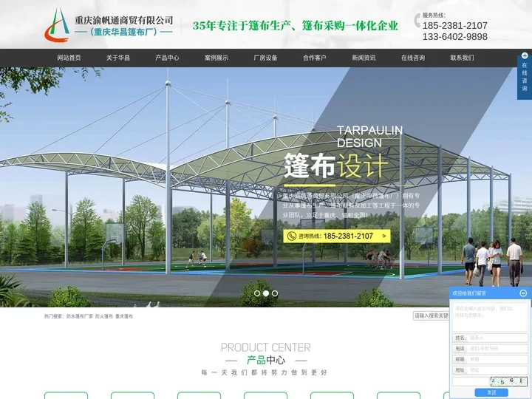Minimize the 欢迎给我们留言 message widget
The height and width of the screenshot is (399, 532).
click(x=524, y=293)
